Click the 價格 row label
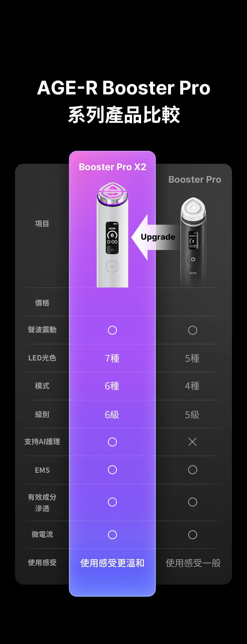Image resolution: width=247 pixels, height=644 pixels. click(x=42, y=303)
